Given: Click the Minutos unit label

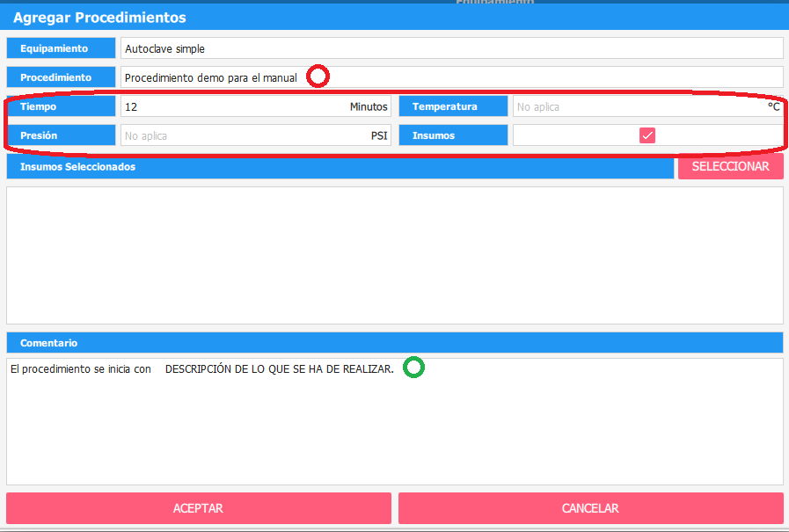Looking at the screenshot, I should (369, 106).
